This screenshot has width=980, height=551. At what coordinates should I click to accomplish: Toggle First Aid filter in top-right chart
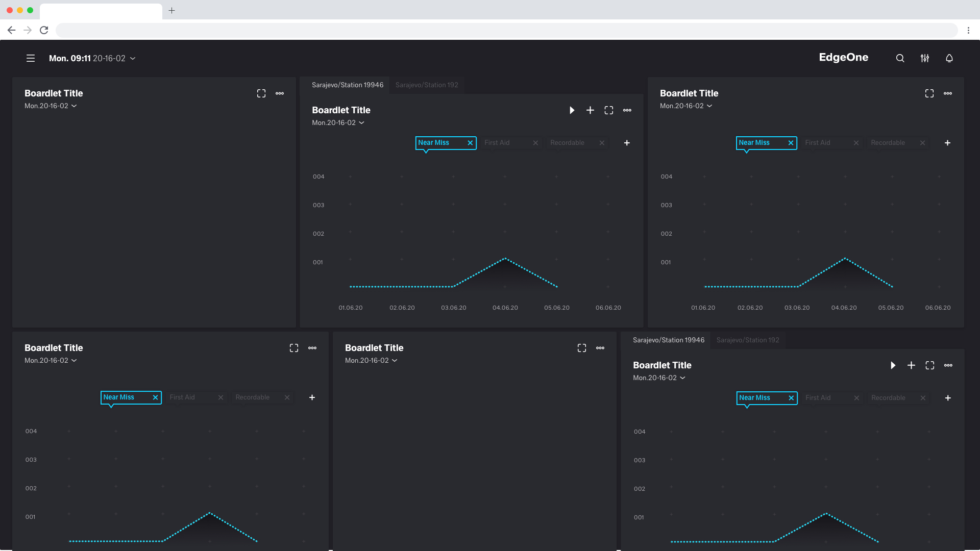pyautogui.click(x=818, y=143)
